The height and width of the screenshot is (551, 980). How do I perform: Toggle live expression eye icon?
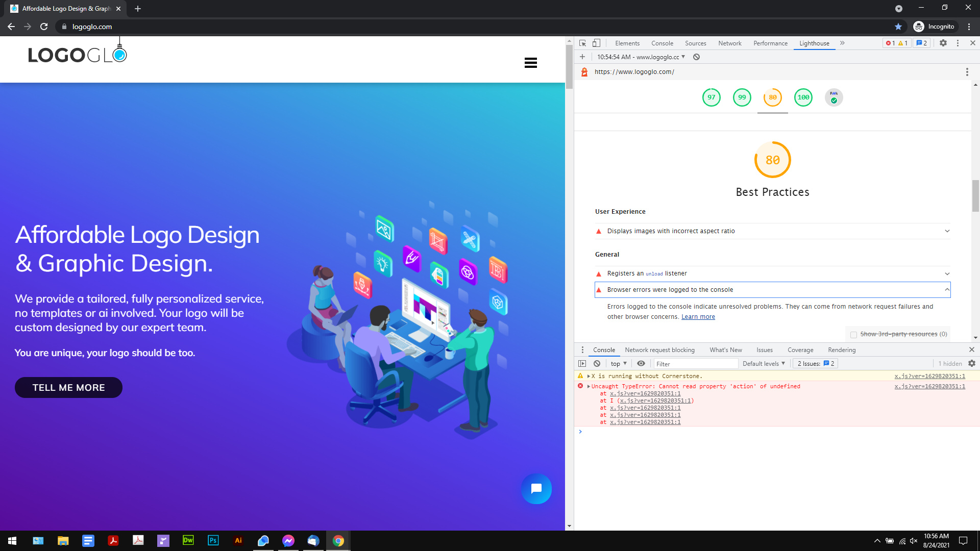(x=641, y=364)
